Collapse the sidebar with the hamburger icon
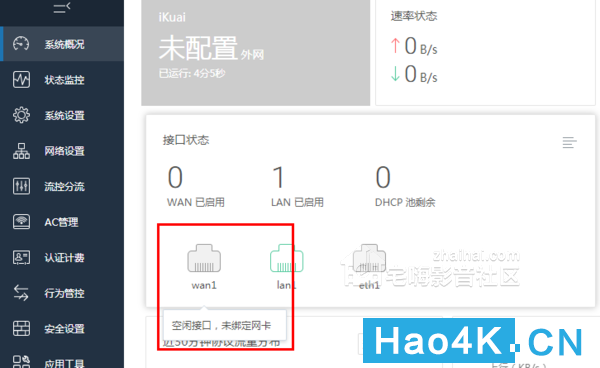The image size is (600, 368). coord(62,8)
